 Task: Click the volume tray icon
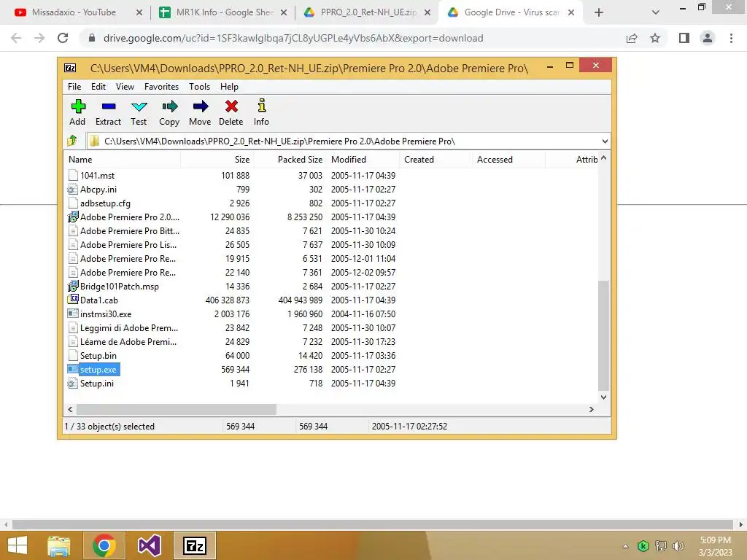point(678,546)
